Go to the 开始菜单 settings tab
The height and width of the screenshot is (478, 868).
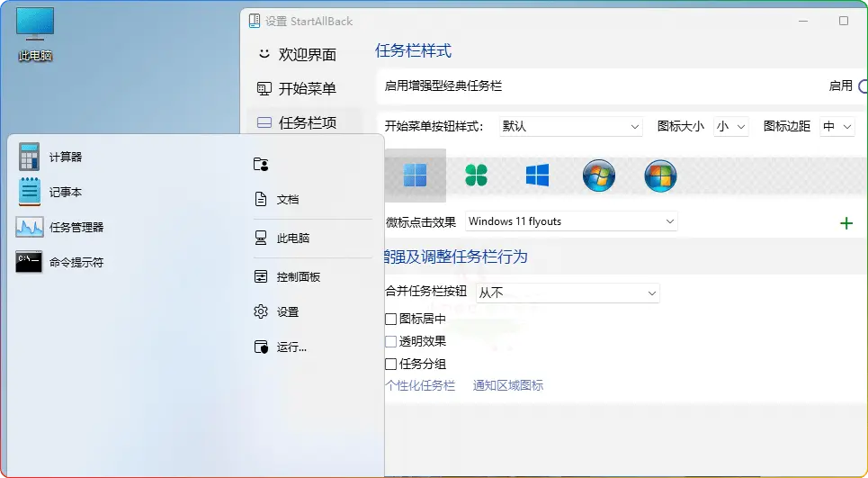pos(306,88)
